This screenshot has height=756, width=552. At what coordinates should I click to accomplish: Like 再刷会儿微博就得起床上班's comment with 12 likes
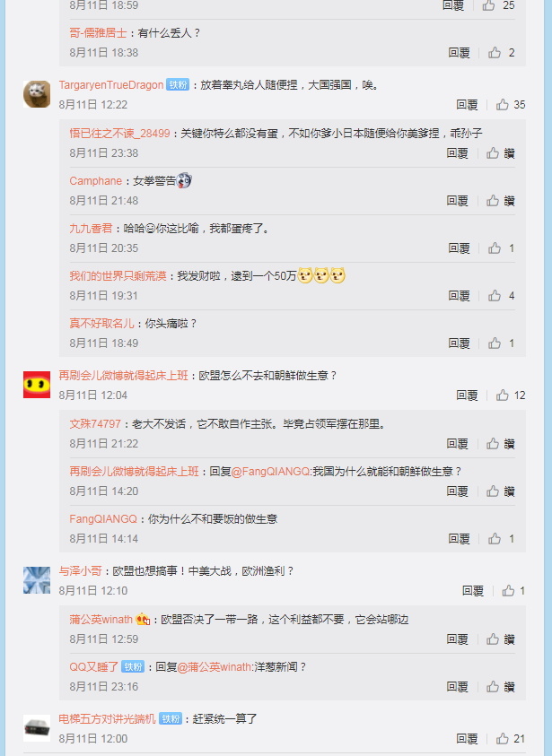pos(511,395)
